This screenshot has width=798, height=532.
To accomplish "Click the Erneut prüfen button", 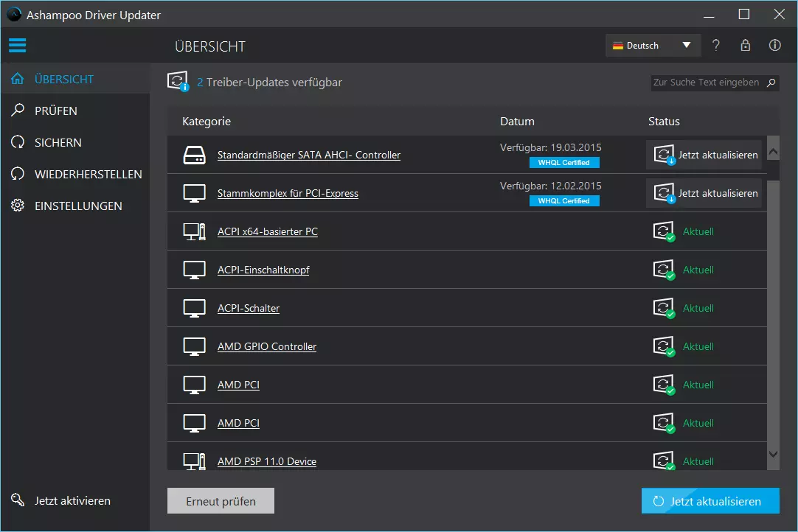I will point(221,501).
